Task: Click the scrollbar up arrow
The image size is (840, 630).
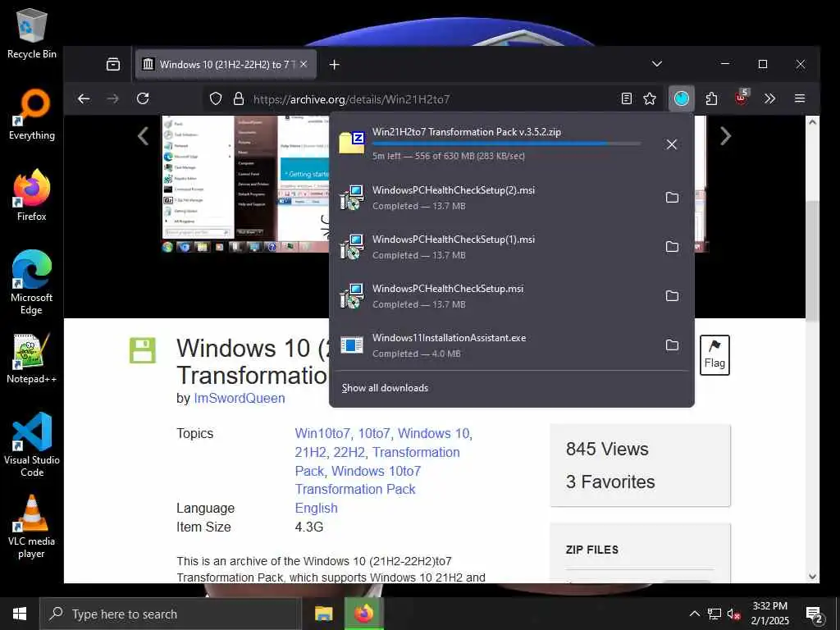Action: 812,122
